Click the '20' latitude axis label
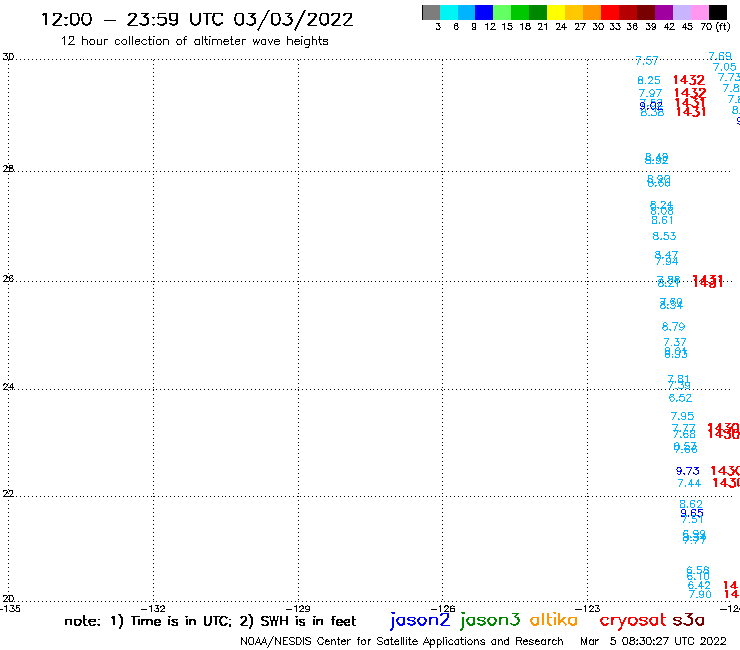 [8, 599]
